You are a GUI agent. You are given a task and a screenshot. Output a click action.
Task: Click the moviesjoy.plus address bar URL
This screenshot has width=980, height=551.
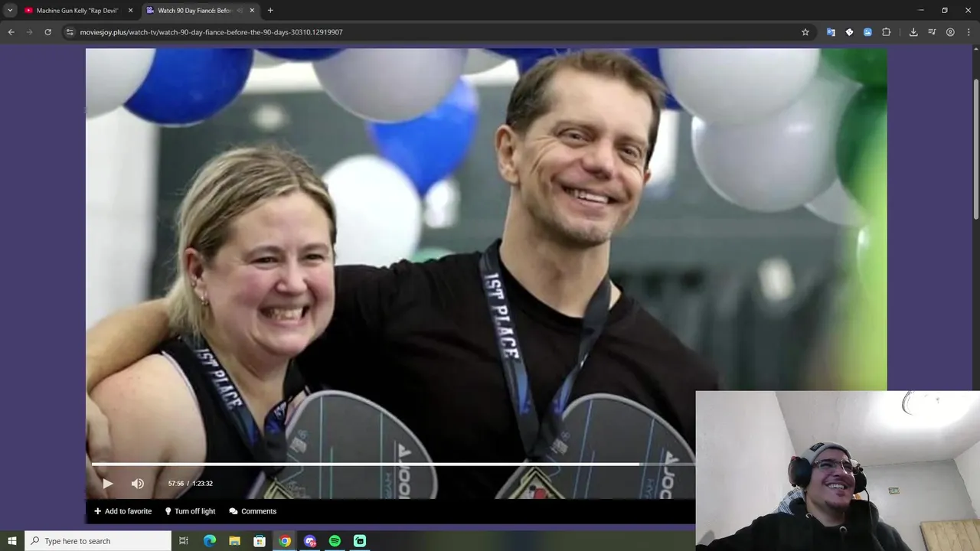211,32
